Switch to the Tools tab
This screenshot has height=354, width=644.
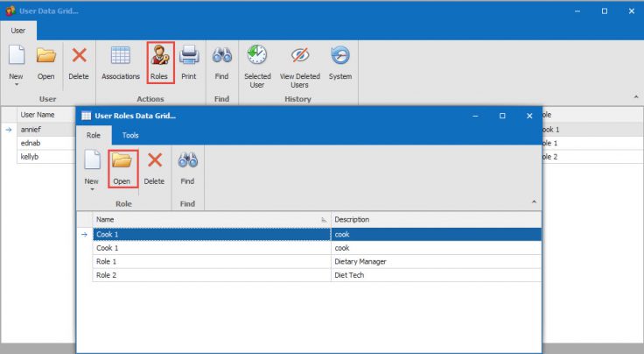130,136
